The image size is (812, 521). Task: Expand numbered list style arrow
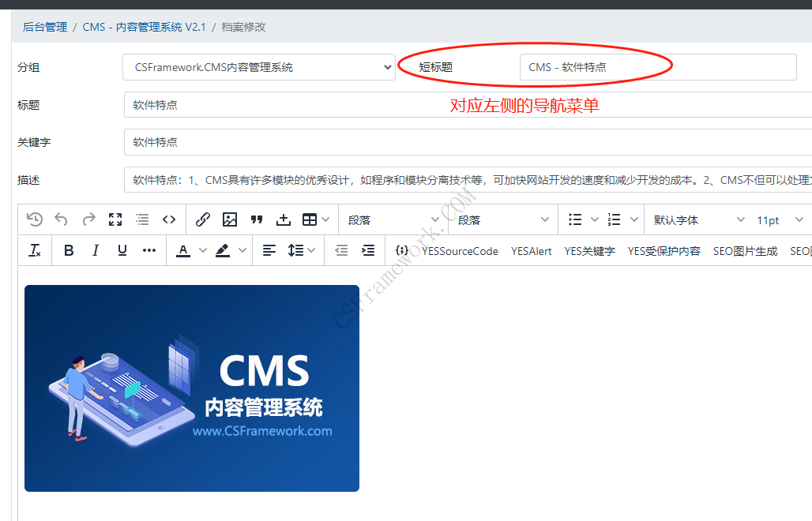[633, 219]
